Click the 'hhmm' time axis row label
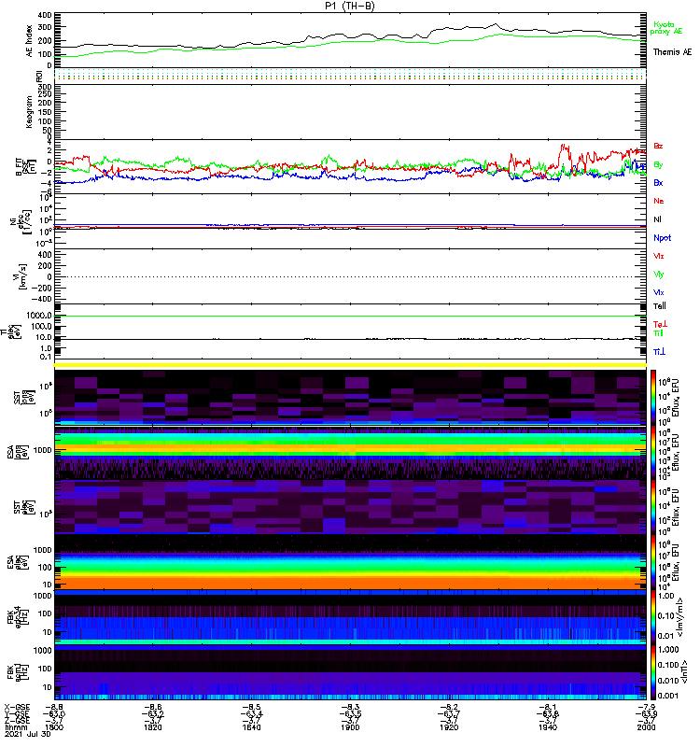Image resolution: width=700 pixels, height=747 pixels. [x=16, y=727]
